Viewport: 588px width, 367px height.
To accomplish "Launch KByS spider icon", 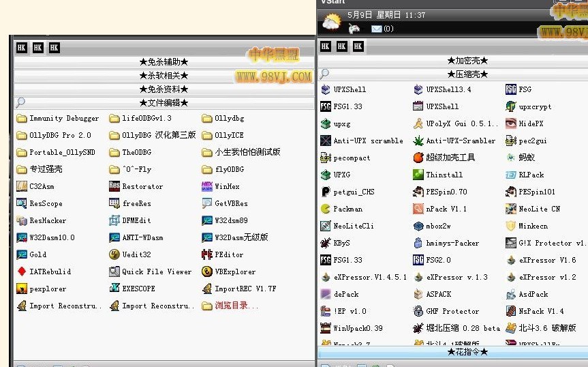I will point(326,243).
